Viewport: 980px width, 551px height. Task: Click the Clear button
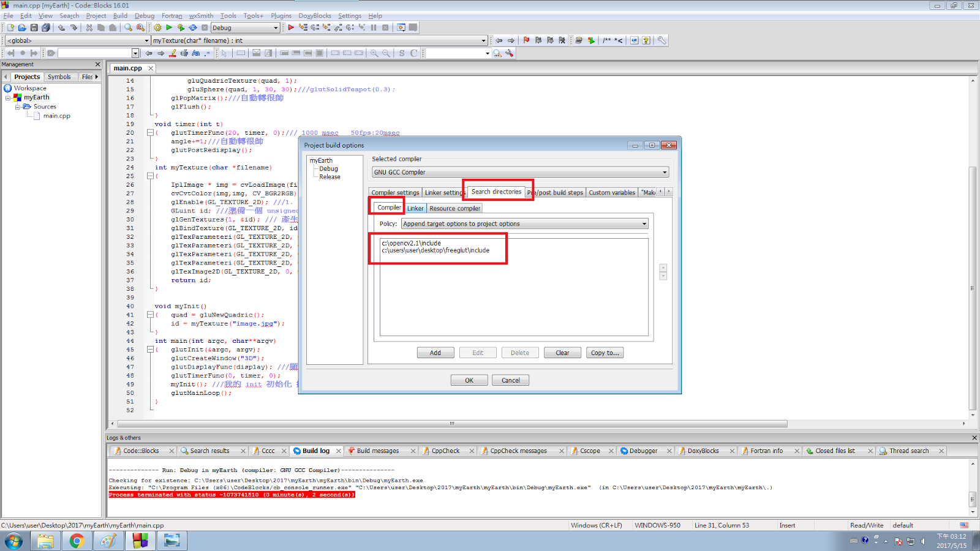(562, 353)
